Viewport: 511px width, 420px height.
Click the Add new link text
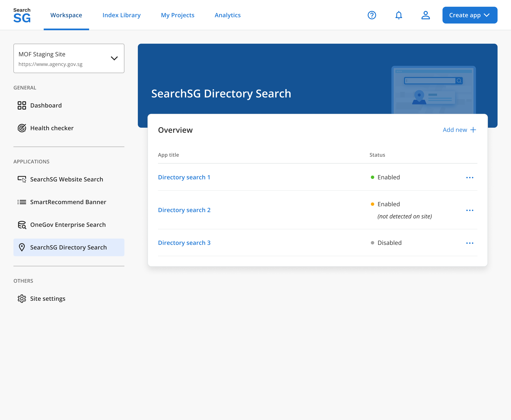coord(455,130)
